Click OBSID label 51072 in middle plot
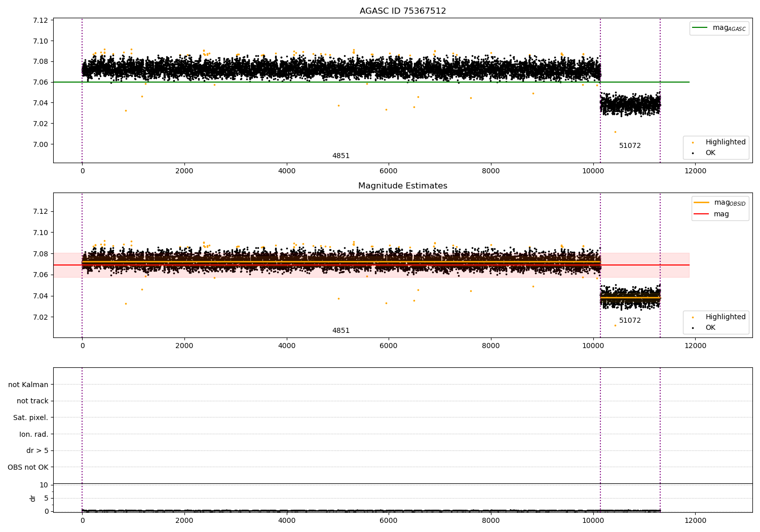 [x=630, y=321]
